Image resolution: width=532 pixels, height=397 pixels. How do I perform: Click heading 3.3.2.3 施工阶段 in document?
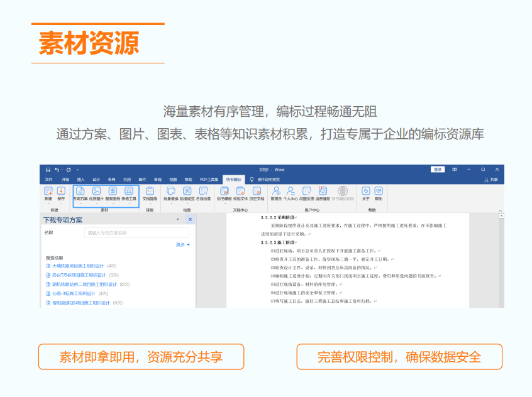(277, 242)
